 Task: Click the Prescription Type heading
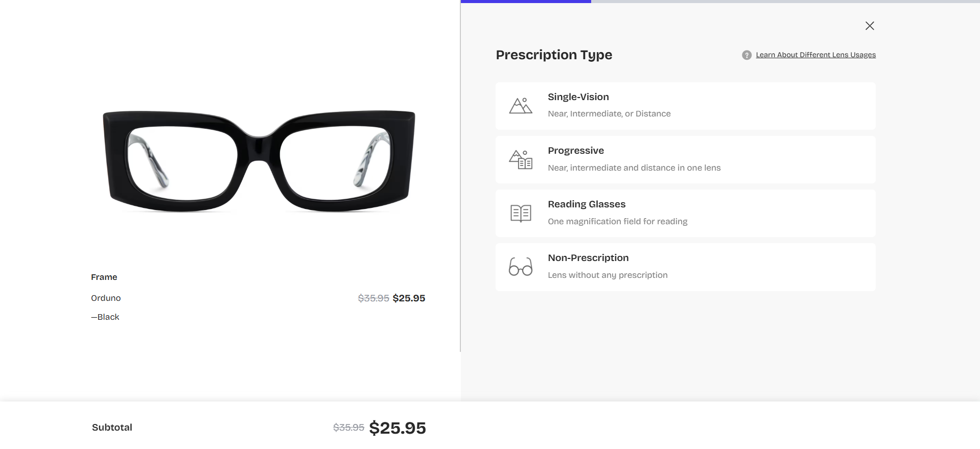553,55
